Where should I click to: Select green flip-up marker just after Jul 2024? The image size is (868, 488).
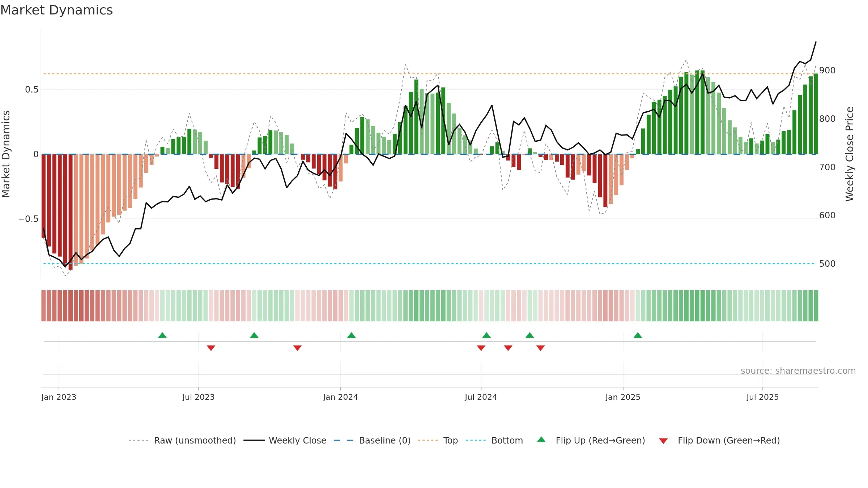(x=486, y=335)
